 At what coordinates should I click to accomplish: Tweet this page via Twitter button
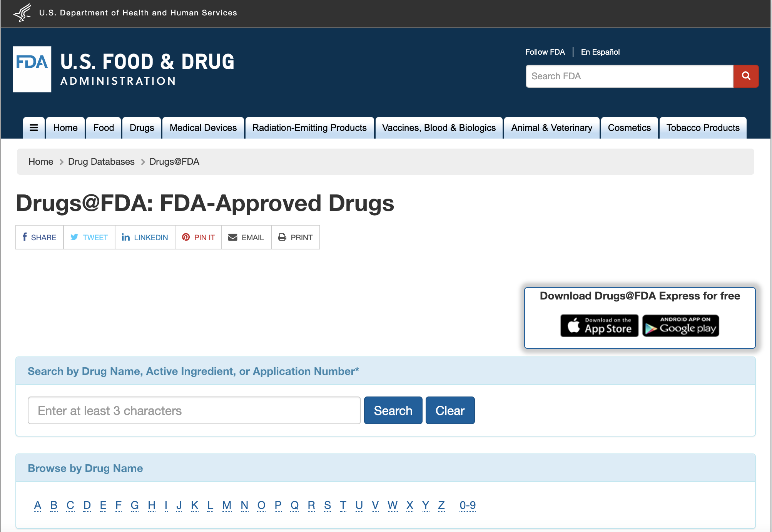[89, 237]
